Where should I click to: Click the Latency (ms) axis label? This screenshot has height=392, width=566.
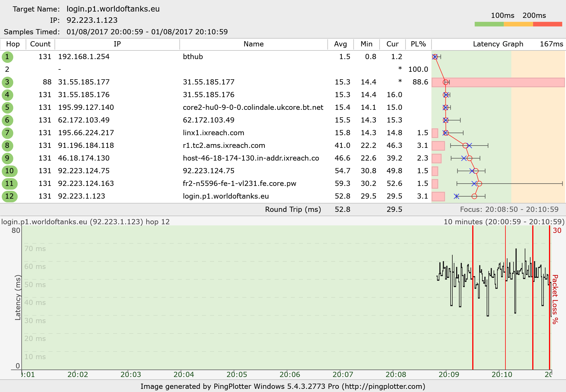tap(18, 297)
